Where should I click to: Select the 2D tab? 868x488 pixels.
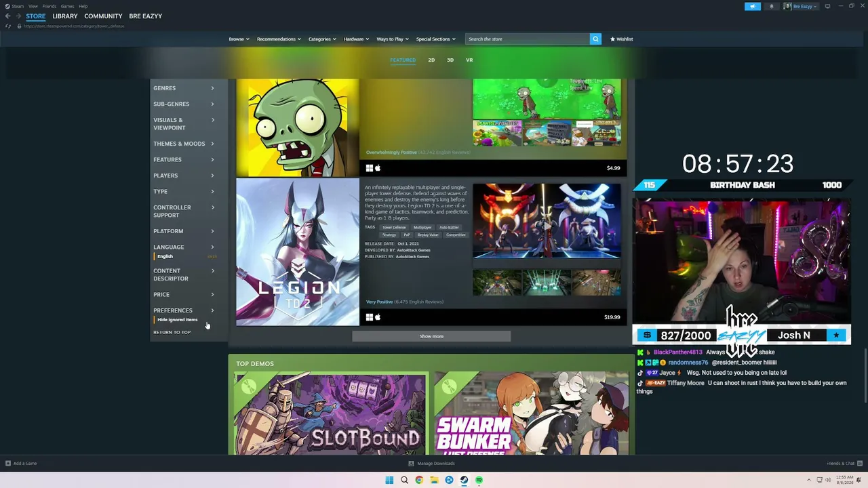point(431,60)
